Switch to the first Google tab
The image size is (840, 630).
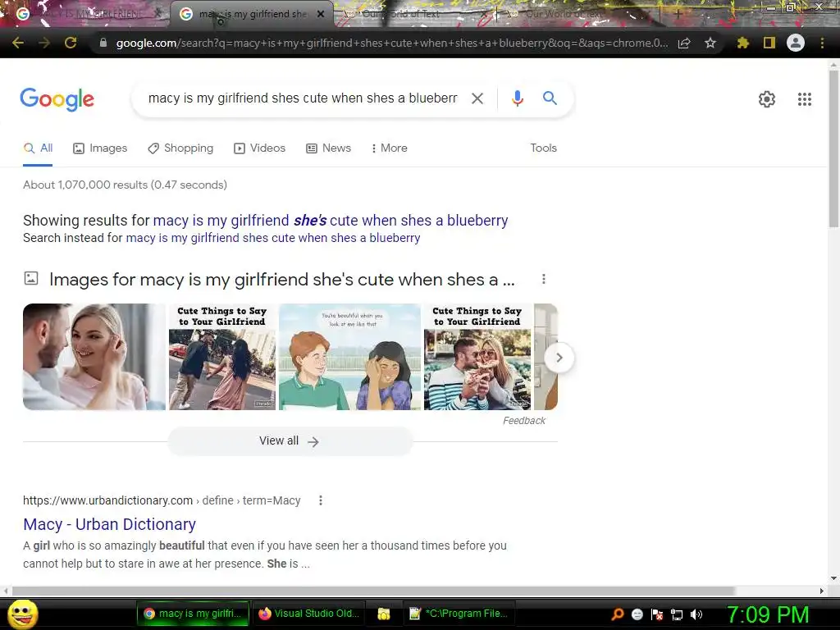(85, 14)
